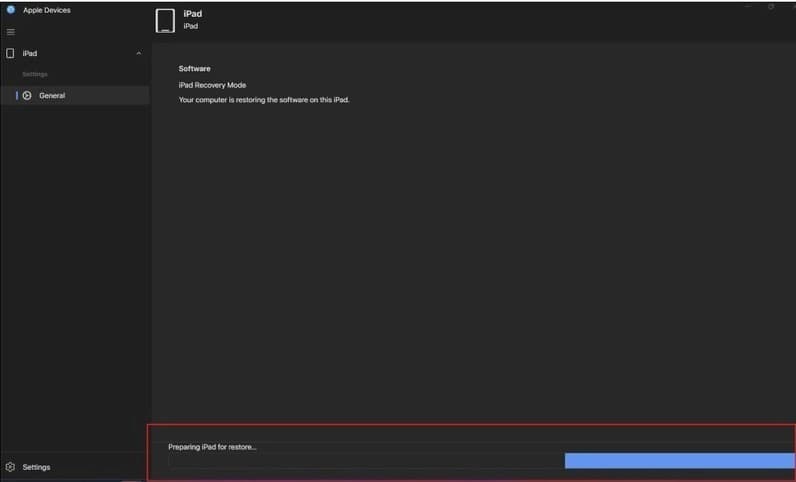Viewport: 796px width, 482px height.
Task: Click the bold iPad device title
Action: [x=192, y=14]
